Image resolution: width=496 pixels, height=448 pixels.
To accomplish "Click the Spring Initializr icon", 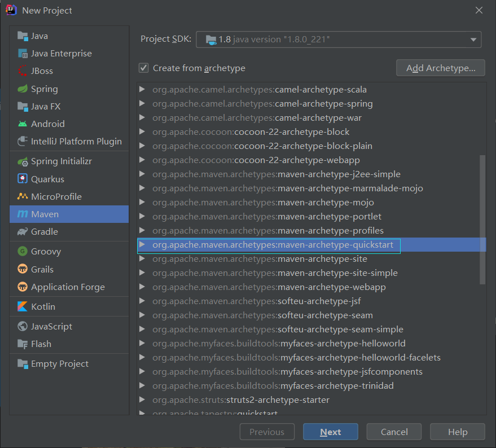I will click(x=23, y=161).
